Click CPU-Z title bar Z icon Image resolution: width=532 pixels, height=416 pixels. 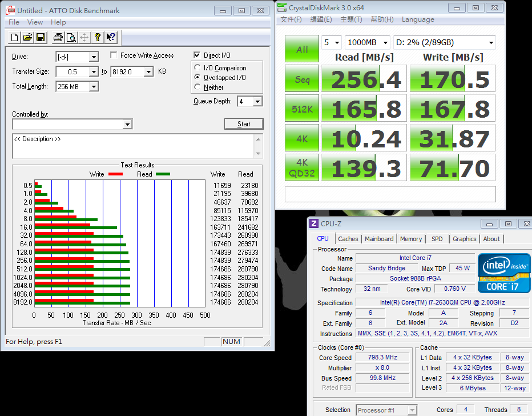[314, 223]
